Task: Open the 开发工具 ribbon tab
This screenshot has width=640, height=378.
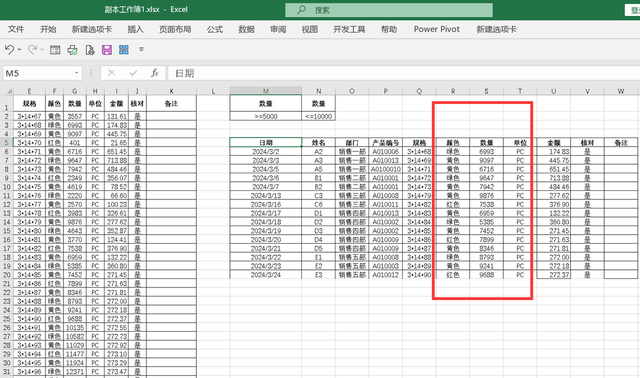Action: (x=349, y=29)
